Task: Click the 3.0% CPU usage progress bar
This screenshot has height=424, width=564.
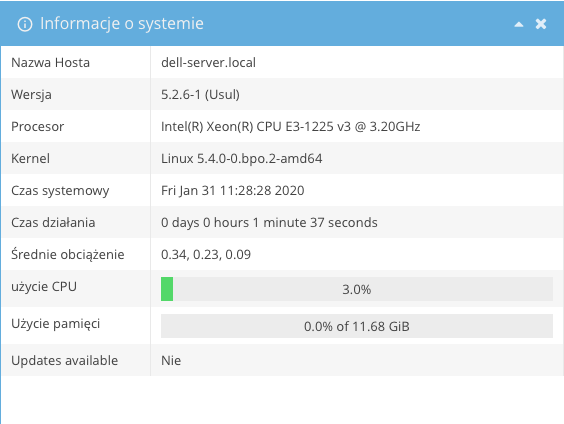Action: click(357, 289)
